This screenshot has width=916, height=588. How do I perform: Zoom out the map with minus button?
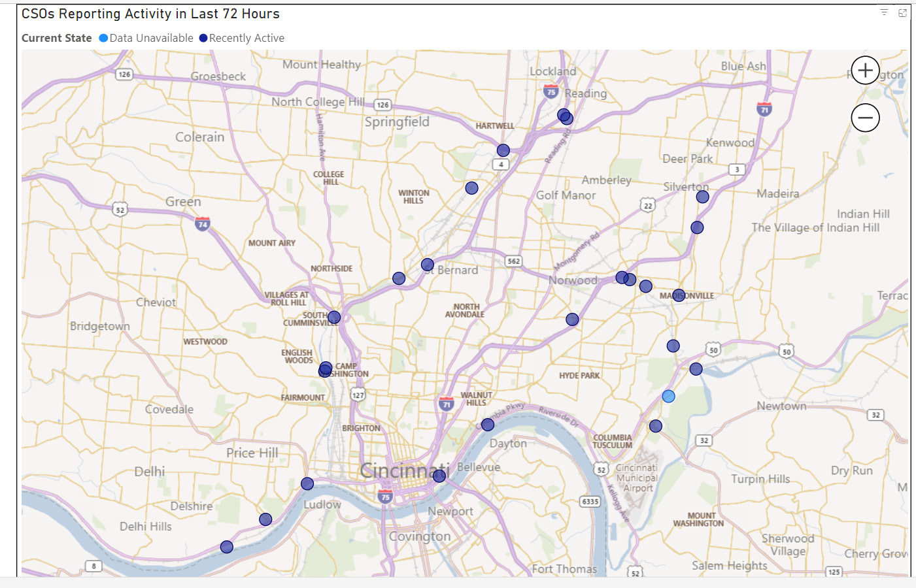tap(865, 118)
